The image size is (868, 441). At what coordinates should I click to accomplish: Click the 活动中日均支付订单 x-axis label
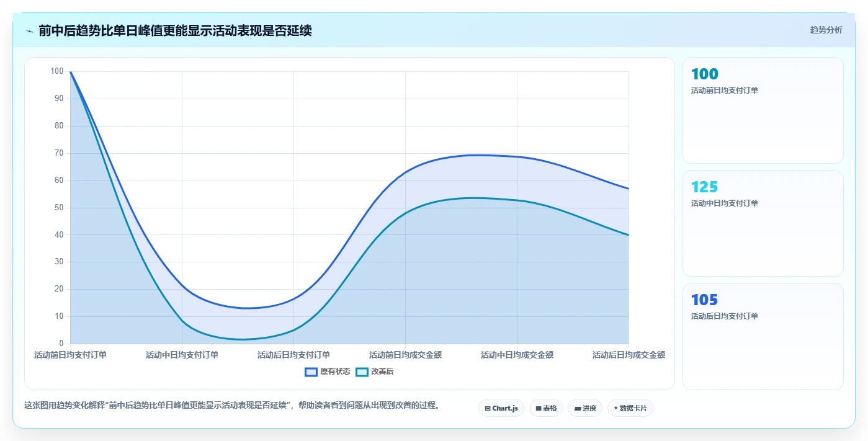click(x=182, y=355)
